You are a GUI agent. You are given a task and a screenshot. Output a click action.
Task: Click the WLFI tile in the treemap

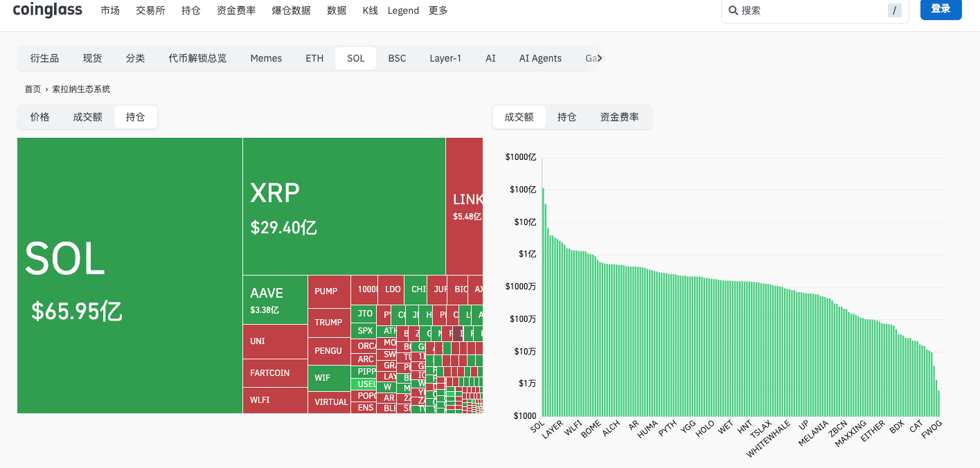pos(275,400)
